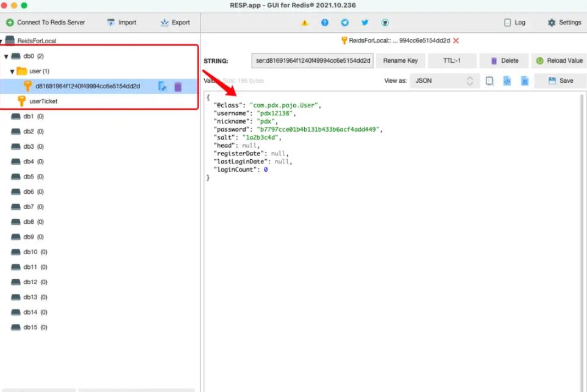Screen dimensions: 587x392
Task: Open the Twitter bird icon
Action: (365, 23)
